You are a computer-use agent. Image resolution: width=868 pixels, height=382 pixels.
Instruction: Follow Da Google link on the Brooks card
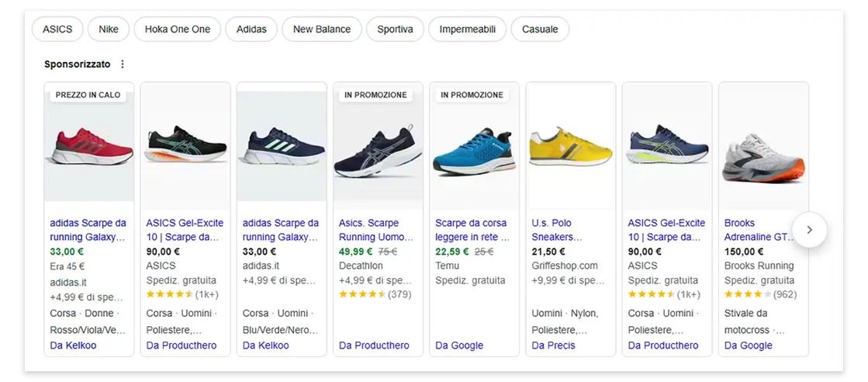point(748,346)
